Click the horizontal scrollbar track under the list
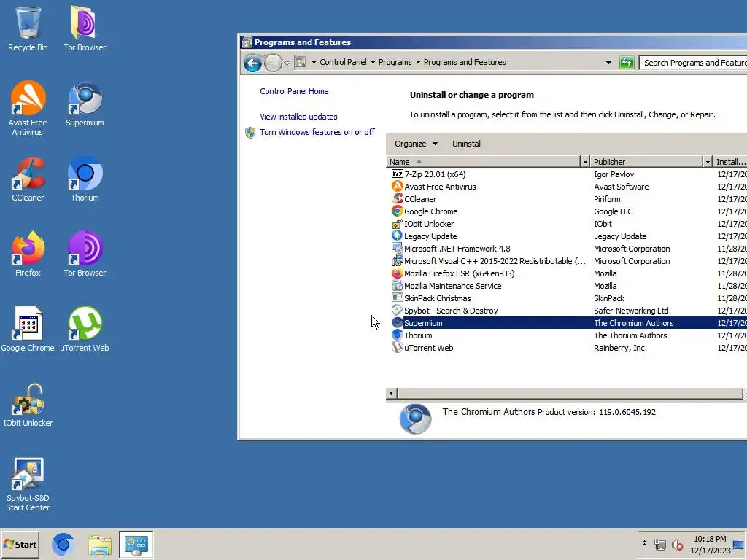The width and height of the screenshot is (747, 560). tap(570, 393)
